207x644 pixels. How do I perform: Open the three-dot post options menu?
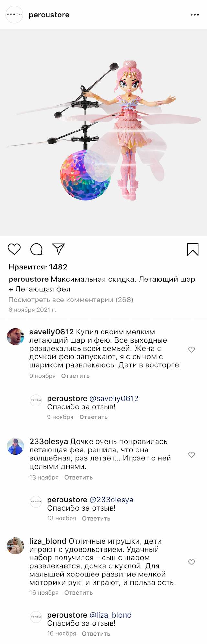coord(195,15)
